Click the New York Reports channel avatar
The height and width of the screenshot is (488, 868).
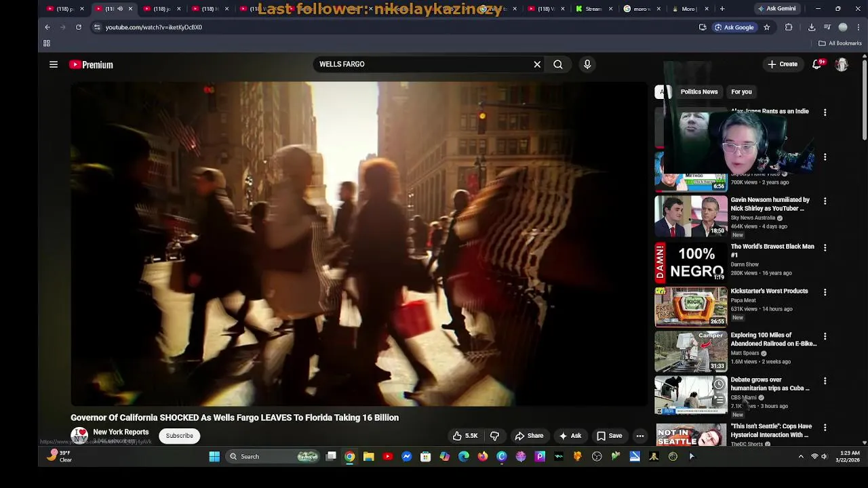coord(79,436)
